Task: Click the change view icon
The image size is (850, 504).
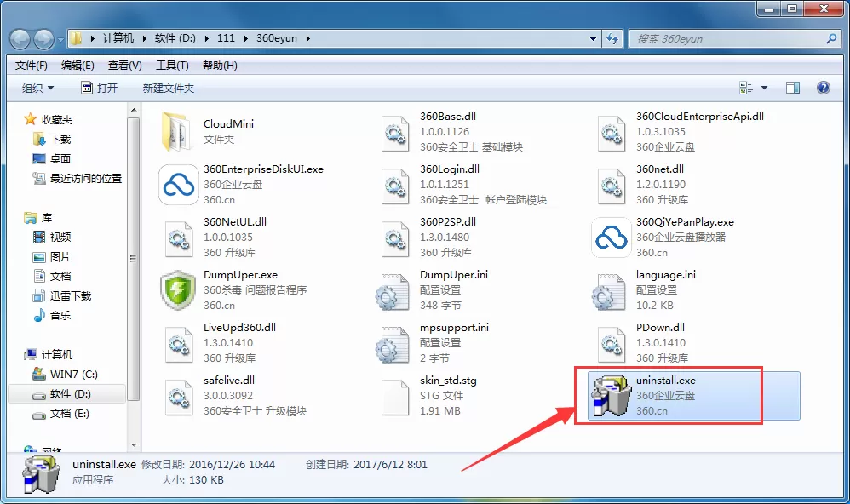Action: 746,88
